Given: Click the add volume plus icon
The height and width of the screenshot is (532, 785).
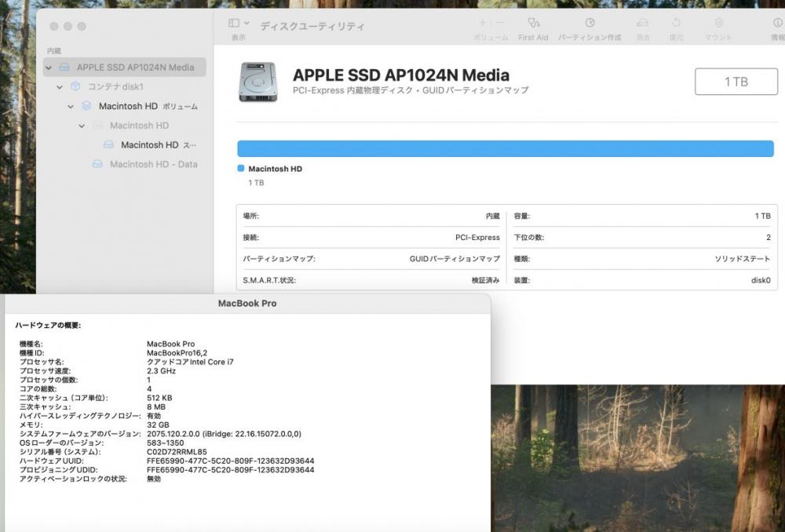Looking at the screenshot, I should click(483, 23).
